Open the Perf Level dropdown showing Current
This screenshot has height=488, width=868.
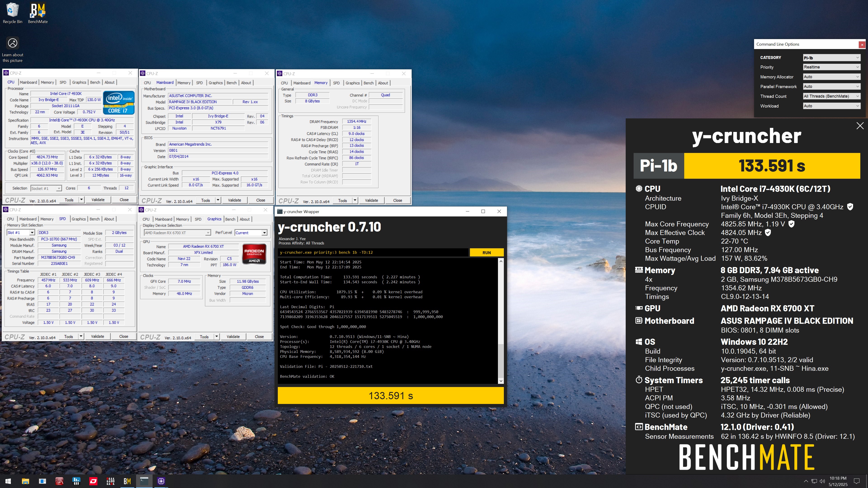[x=251, y=233]
